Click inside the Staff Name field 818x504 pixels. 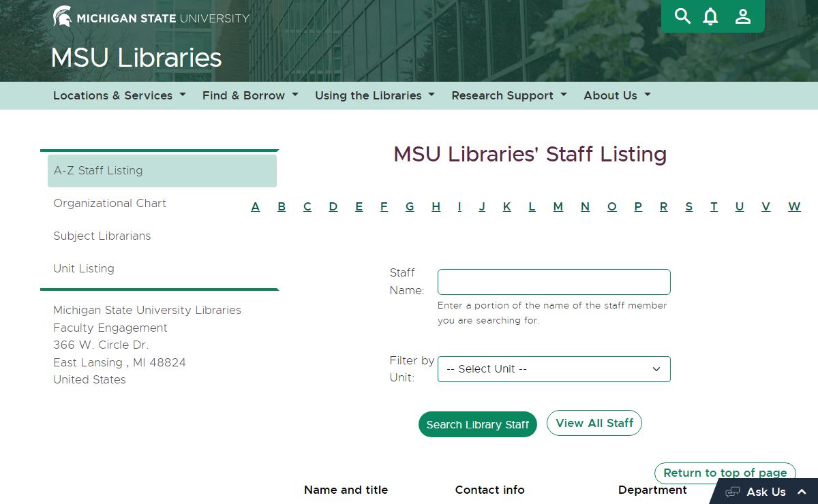(x=554, y=282)
